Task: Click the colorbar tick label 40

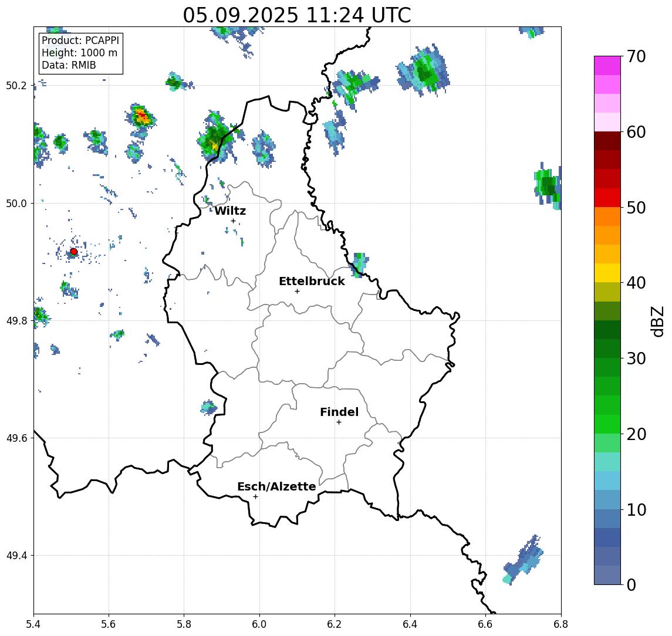Action: click(x=636, y=283)
